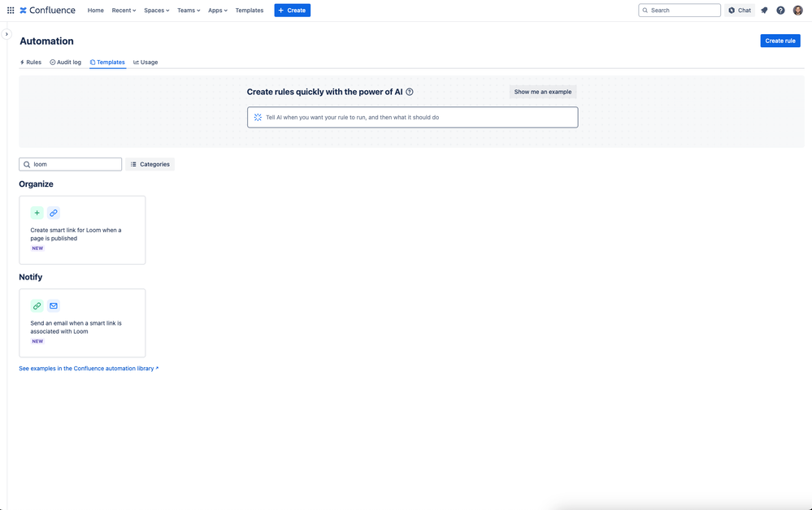Screen dimensions: 812x510
Task: Open Confluence automation library examples link
Action: [89, 369]
